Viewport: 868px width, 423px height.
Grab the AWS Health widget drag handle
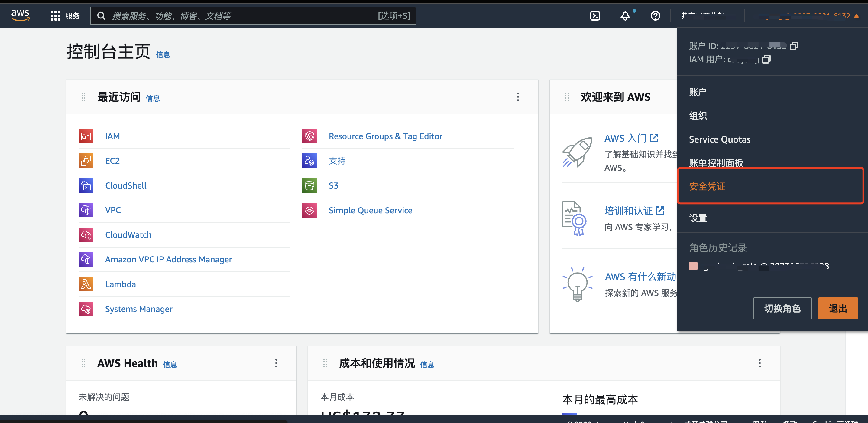click(83, 363)
